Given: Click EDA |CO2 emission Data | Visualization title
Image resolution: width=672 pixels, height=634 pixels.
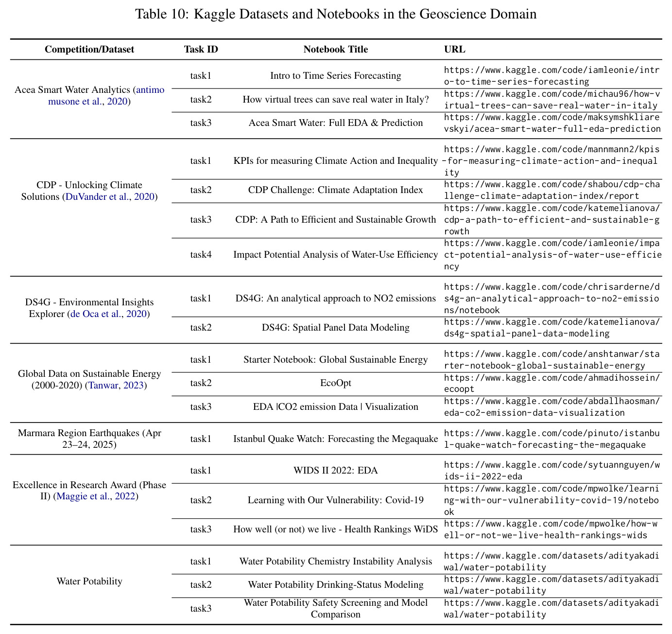Looking at the screenshot, I should 336,406.
